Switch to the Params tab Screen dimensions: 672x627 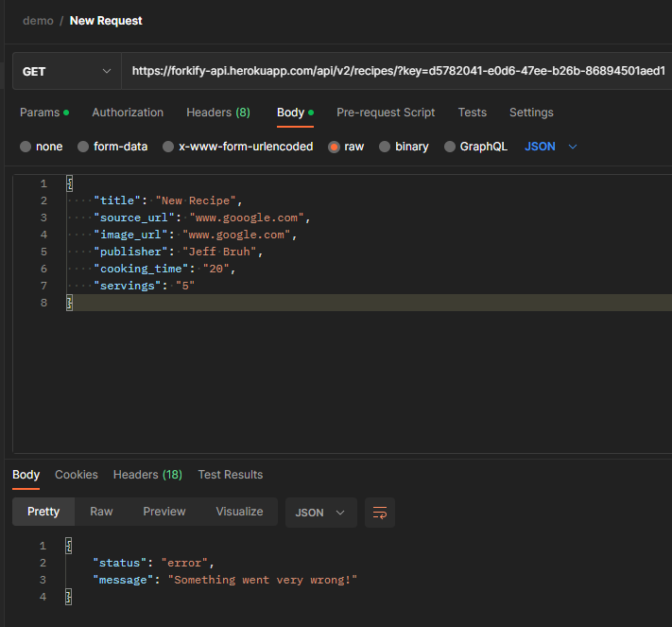point(44,113)
